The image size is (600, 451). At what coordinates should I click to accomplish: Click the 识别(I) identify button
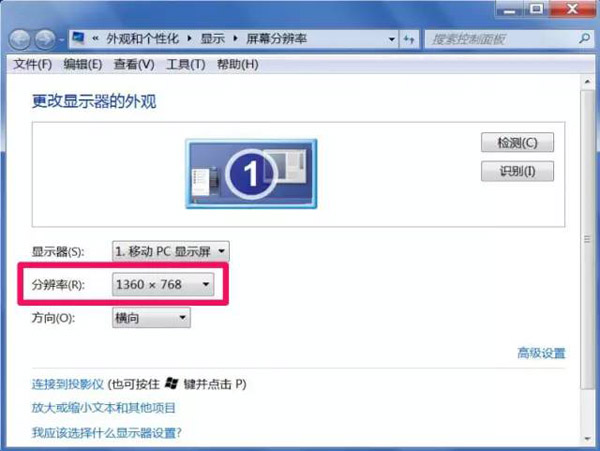click(x=517, y=171)
